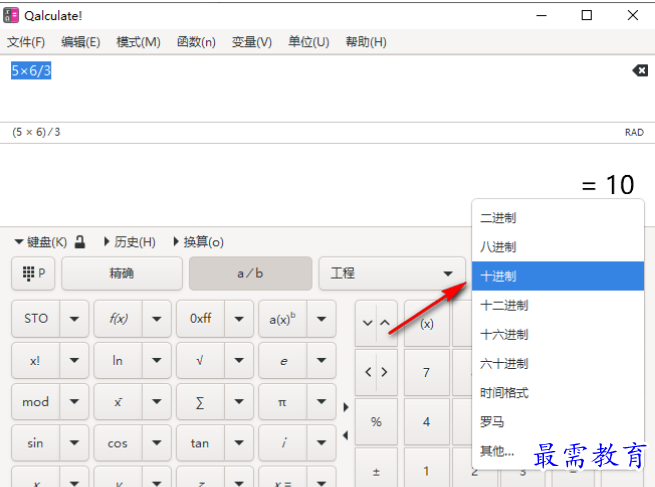This screenshot has width=655, height=487.
Task: Choose 时间格式 time format option
Action: click(558, 393)
